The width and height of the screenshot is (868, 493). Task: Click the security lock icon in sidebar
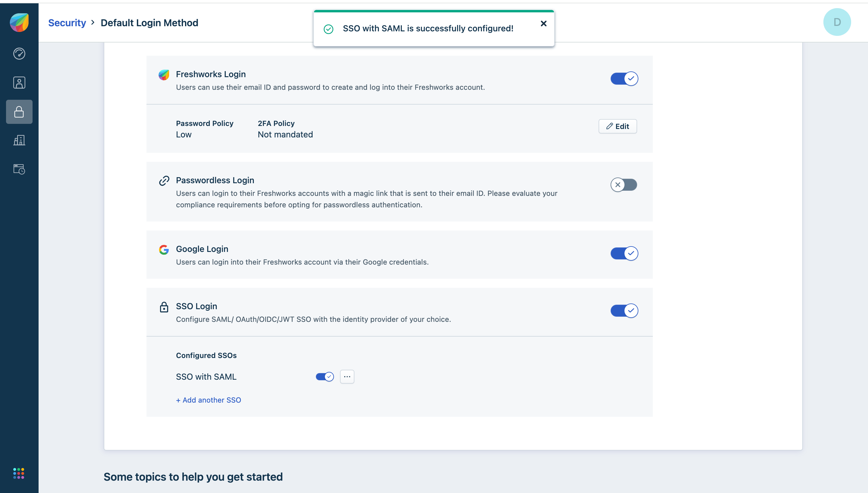19,111
